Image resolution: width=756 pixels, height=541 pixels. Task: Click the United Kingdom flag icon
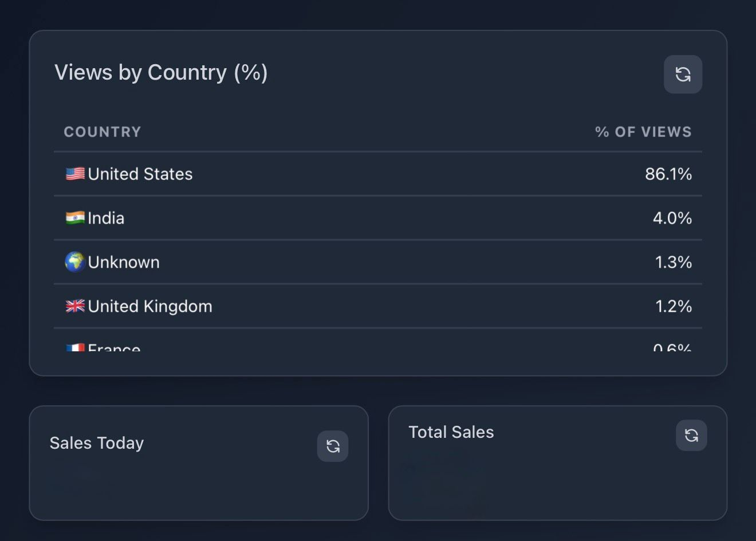click(x=75, y=306)
